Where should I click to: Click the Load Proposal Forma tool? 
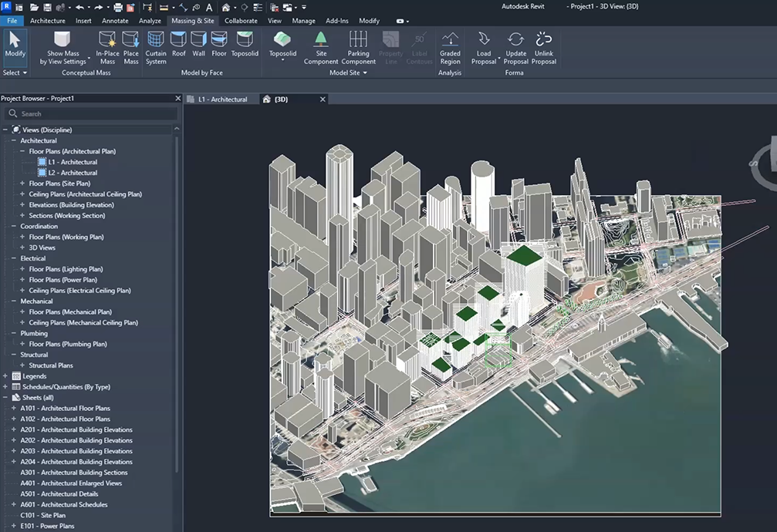coord(484,48)
